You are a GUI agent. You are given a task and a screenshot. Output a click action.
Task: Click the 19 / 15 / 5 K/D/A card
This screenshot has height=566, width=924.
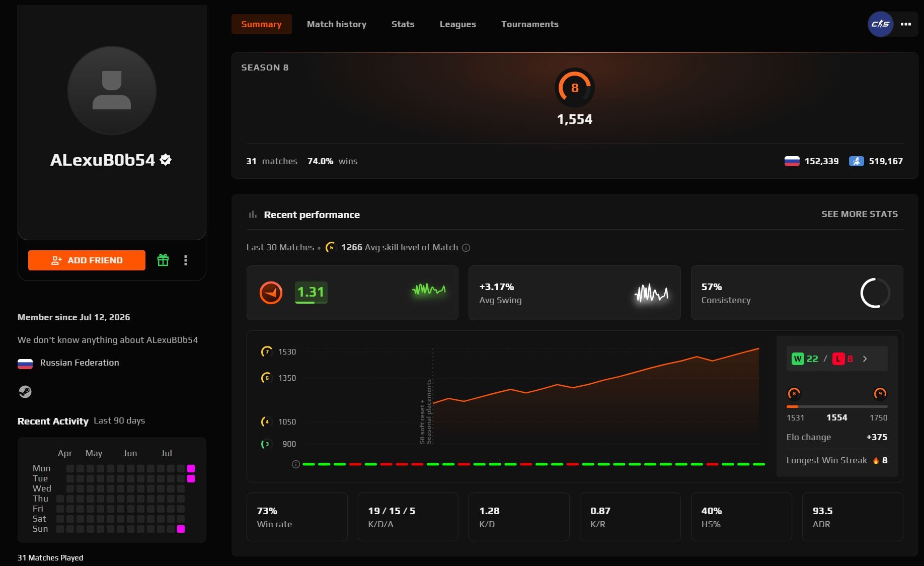(x=408, y=517)
